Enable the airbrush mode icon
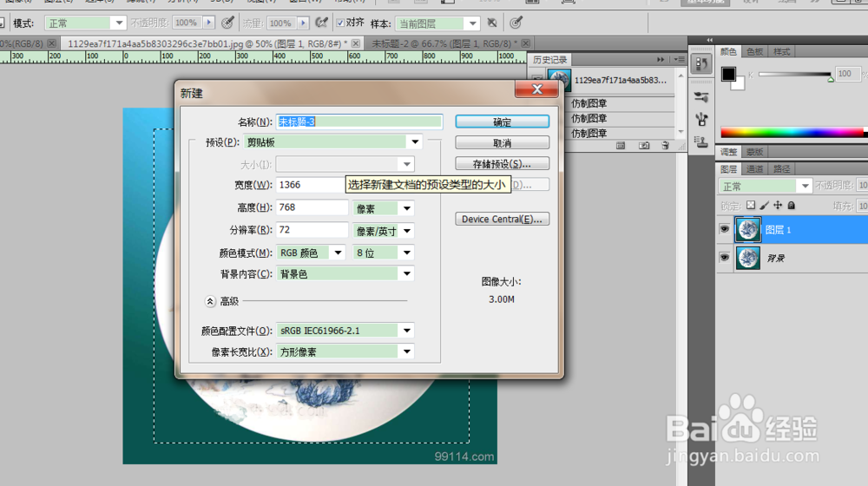 [321, 23]
